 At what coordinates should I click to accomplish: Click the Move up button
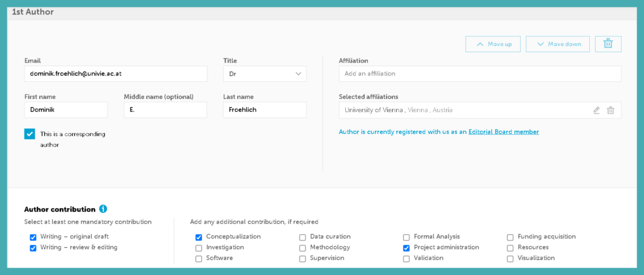click(x=493, y=44)
